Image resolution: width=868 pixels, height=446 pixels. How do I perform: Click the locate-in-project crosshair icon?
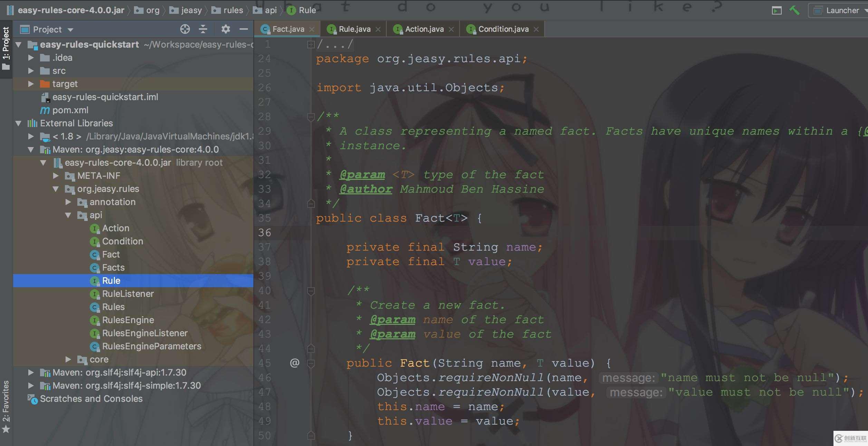pos(185,29)
